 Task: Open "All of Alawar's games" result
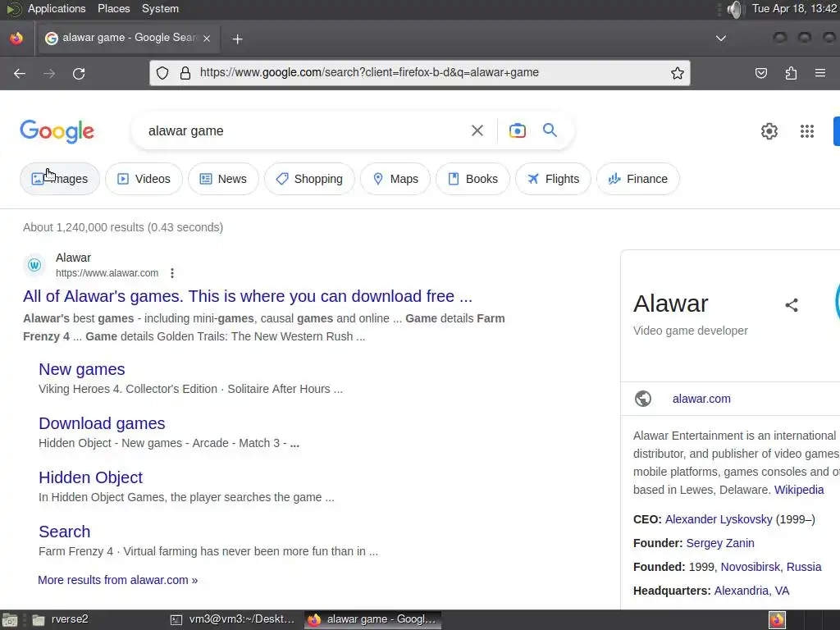click(248, 296)
